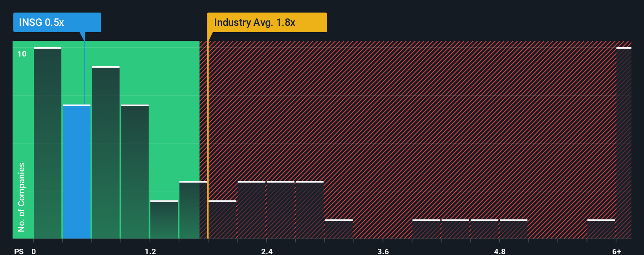Click the PS axis label
Screen dimensions: 644x255
19,251
